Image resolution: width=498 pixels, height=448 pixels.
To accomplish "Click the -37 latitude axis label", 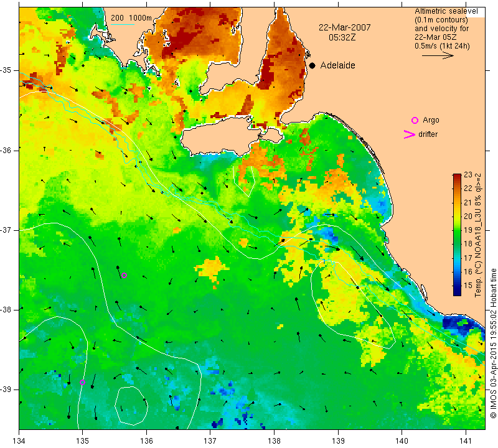I will (7, 230).
